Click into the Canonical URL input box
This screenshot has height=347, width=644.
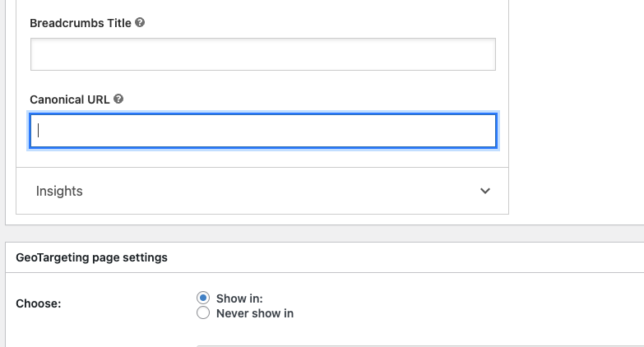(x=262, y=131)
